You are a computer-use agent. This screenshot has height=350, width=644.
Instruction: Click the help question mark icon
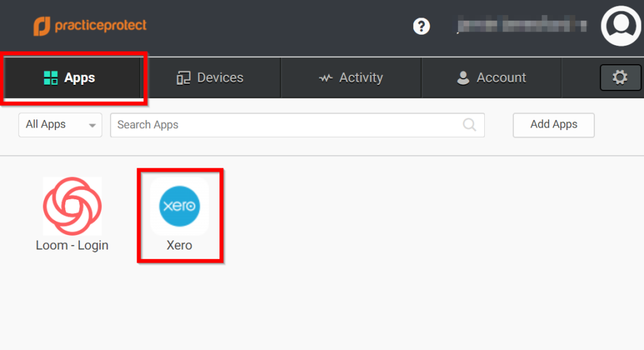(421, 26)
